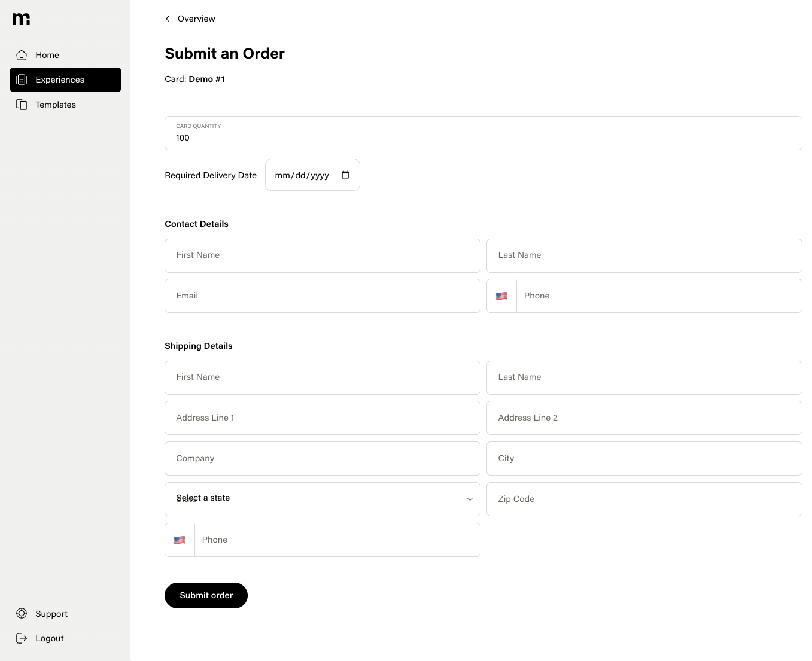Screen dimensions: 812x661
Task: Open Templates from the navigation menu
Action: tap(55, 105)
